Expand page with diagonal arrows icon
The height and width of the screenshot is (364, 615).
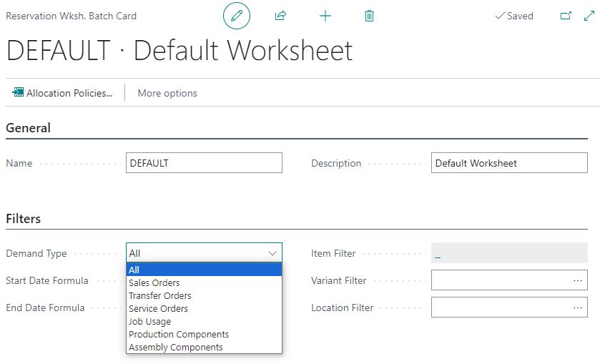pyautogui.click(x=589, y=16)
